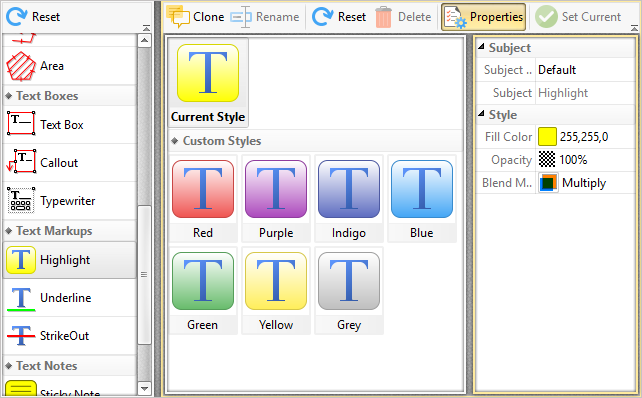Select the Red highlight style
The image size is (642, 398).
pyautogui.click(x=203, y=199)
